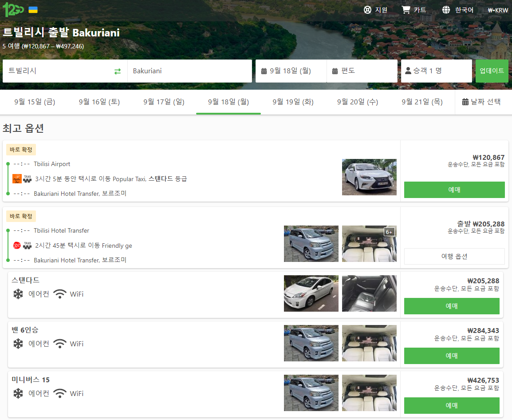Click calendar icon beside 9월 18일 (월) field

pyautogui.click(x=264, y=71)
